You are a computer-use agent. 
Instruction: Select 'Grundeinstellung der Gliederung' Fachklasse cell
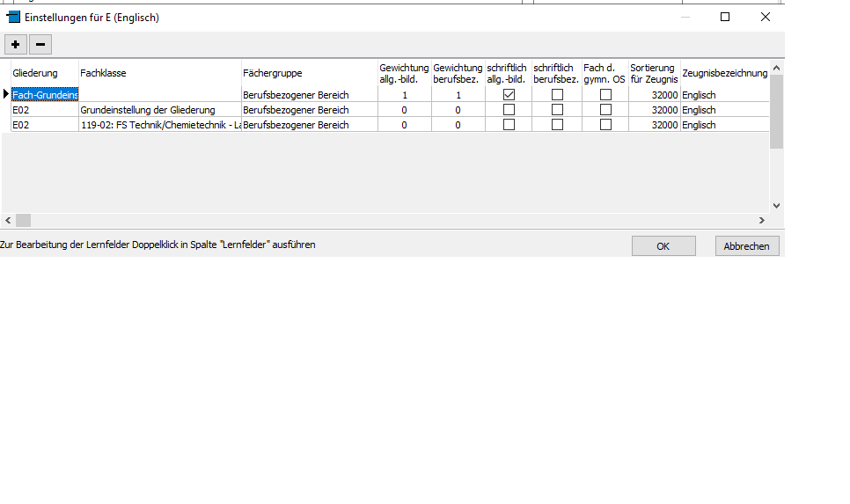160,110
